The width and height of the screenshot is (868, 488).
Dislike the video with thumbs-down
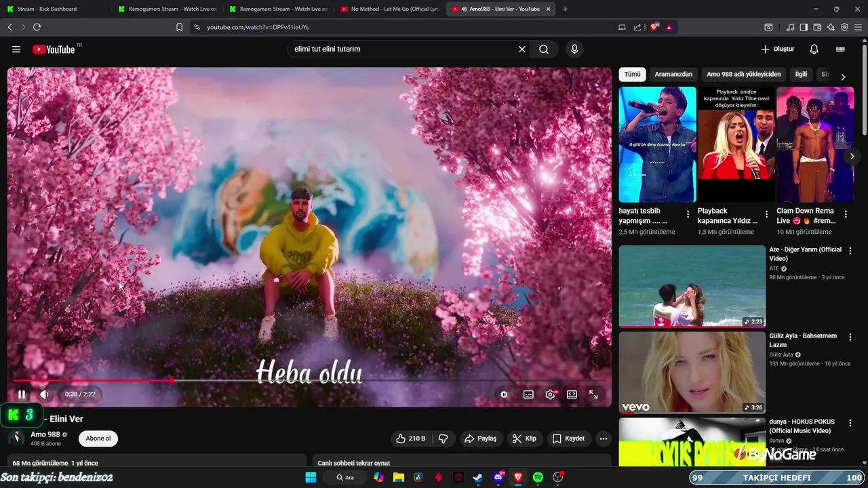[x=443, y=439]
